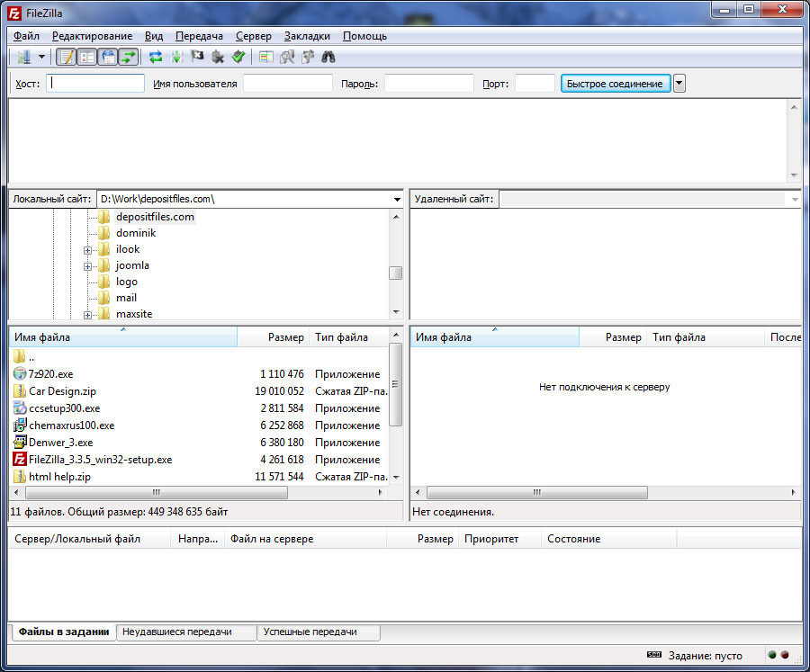Viewport: 810px width, 672px height.
Task: Toggle synchronized browsing
Action: (308, 57)
